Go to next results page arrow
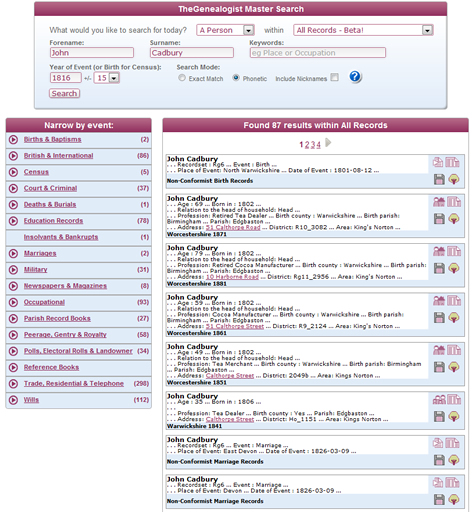The image size is (475, 512). tap(328, 143)
